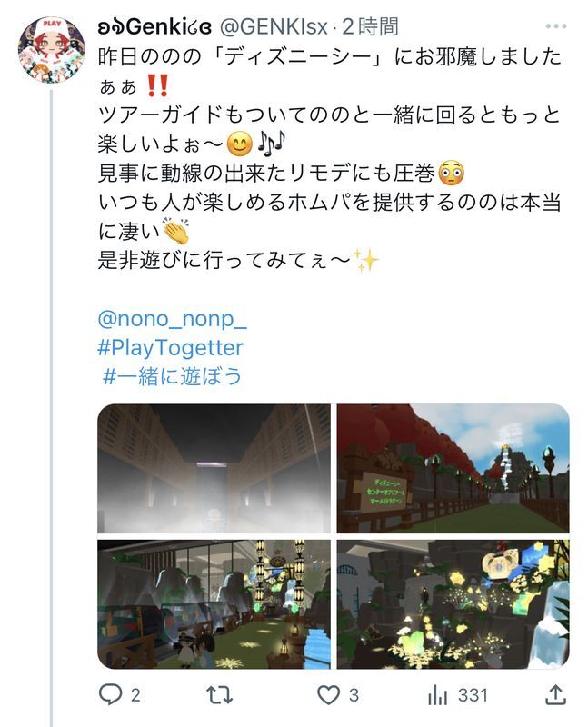Screen dimensions: 588x727
Task: Tap the 331 view count
Action: coord(473,695)
